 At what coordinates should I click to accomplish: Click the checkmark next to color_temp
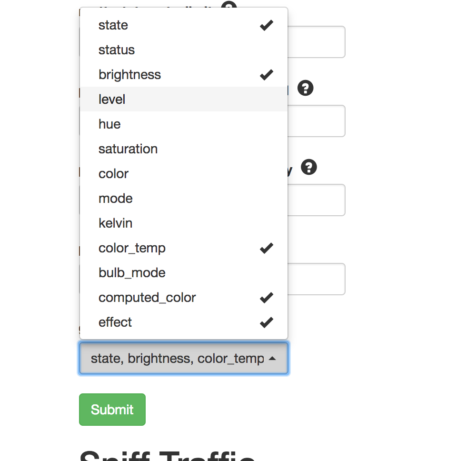[x=266, y=248]
